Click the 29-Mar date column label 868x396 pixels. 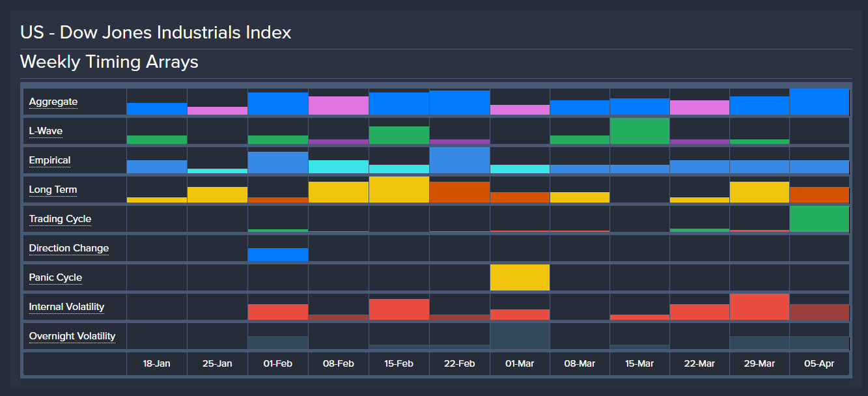tap(760, 363)
